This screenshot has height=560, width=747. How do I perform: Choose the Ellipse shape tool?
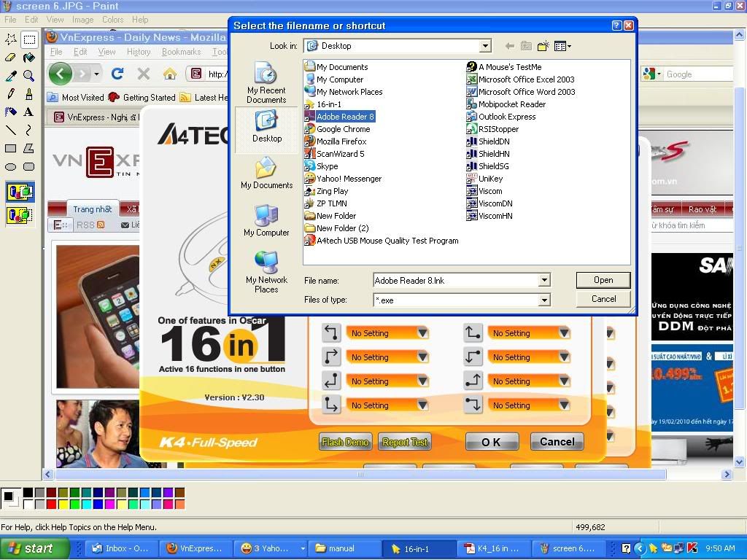pos(11,167)
